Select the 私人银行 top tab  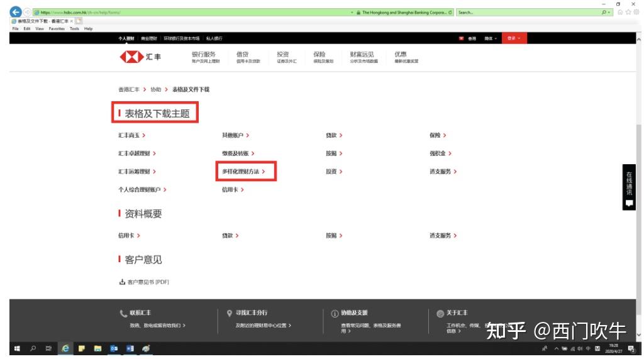(214, 38)
